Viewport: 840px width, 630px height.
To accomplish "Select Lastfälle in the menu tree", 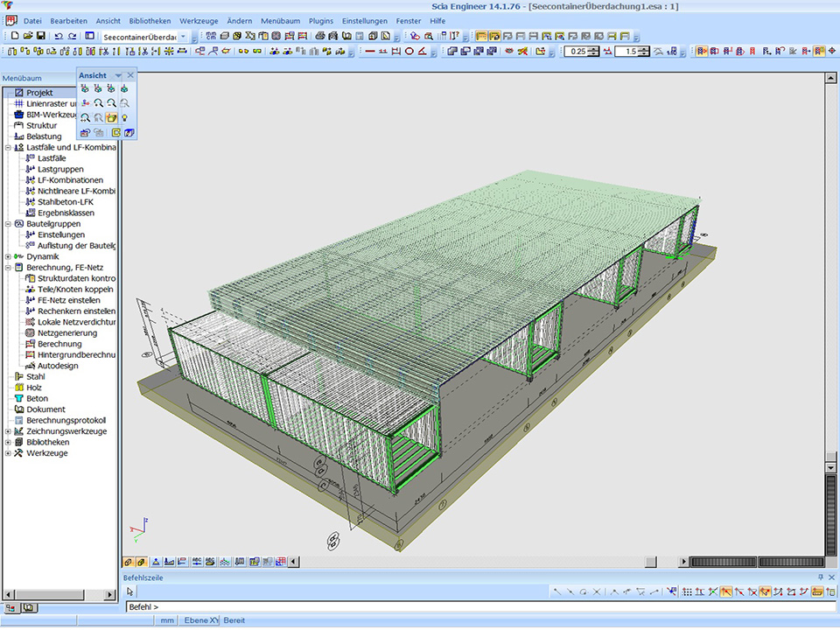I will (52, 158).
